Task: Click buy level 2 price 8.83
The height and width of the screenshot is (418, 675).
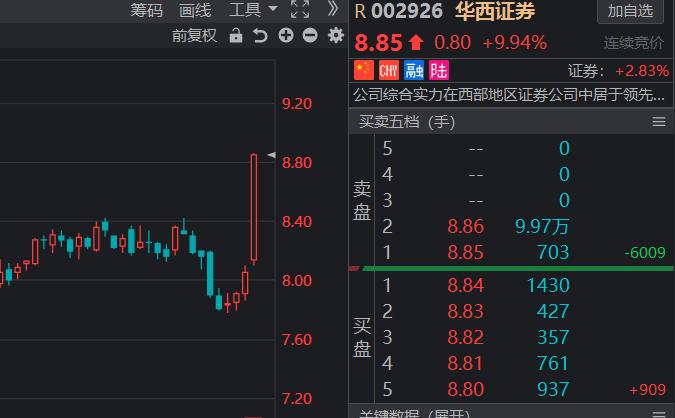Action: tap(466, 311)
